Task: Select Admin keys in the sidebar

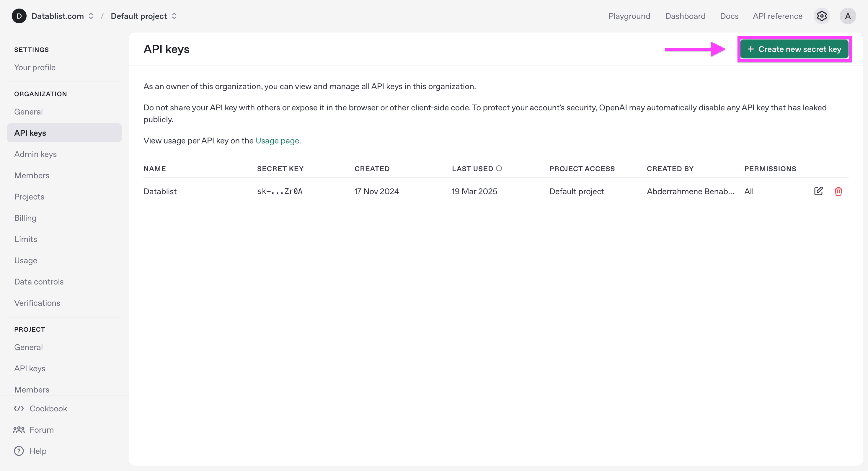Action: pos(35,154)
